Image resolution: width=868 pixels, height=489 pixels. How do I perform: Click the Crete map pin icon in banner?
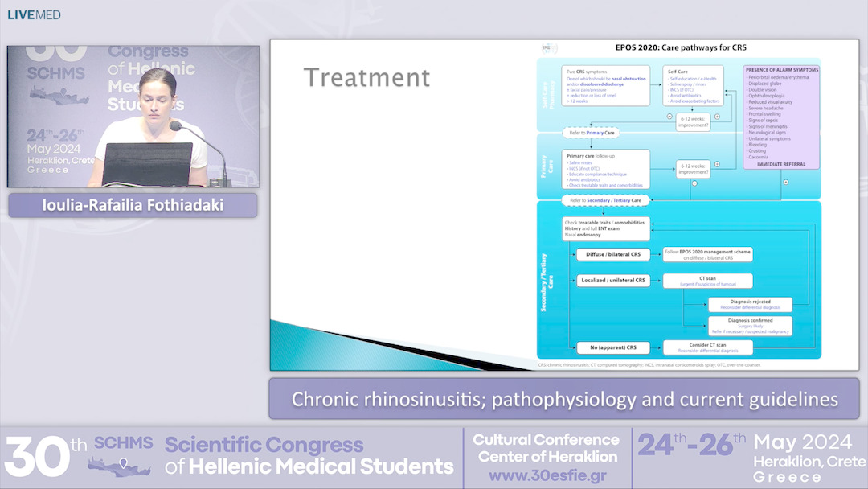click(x=124, y=463)
